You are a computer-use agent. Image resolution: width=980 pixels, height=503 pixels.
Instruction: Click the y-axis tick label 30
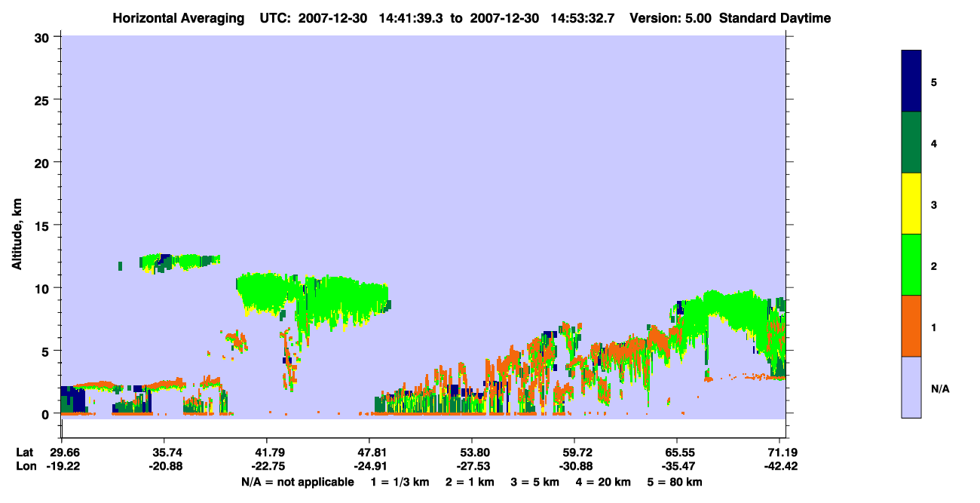pyautogui.click(x=44, y=37)
